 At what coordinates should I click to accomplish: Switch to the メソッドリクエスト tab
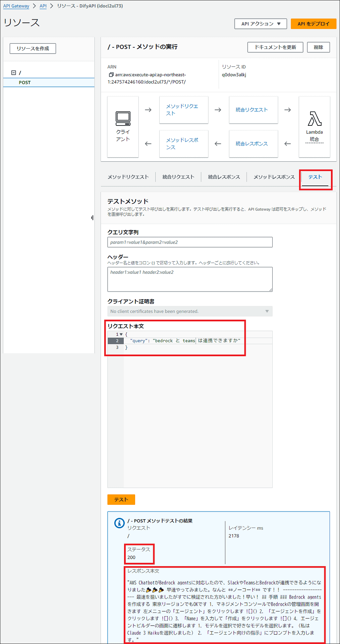pos(128,177)
